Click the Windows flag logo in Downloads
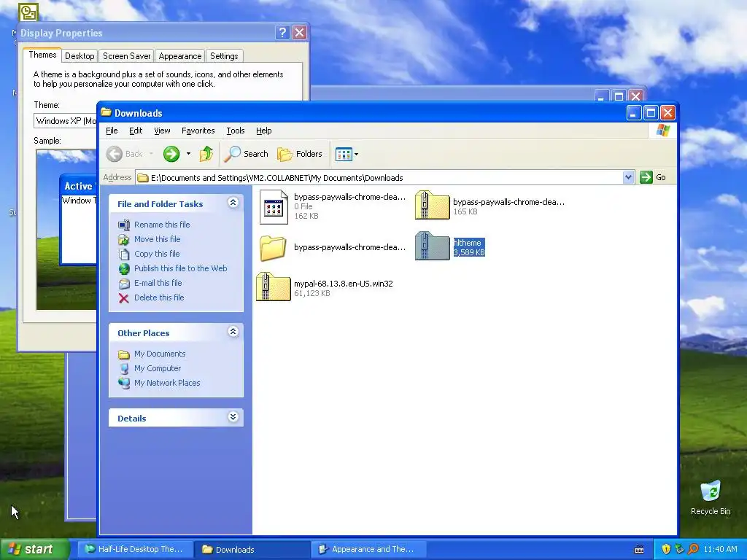Viewport: 747px width, 560px height. [x=662, y=131]
